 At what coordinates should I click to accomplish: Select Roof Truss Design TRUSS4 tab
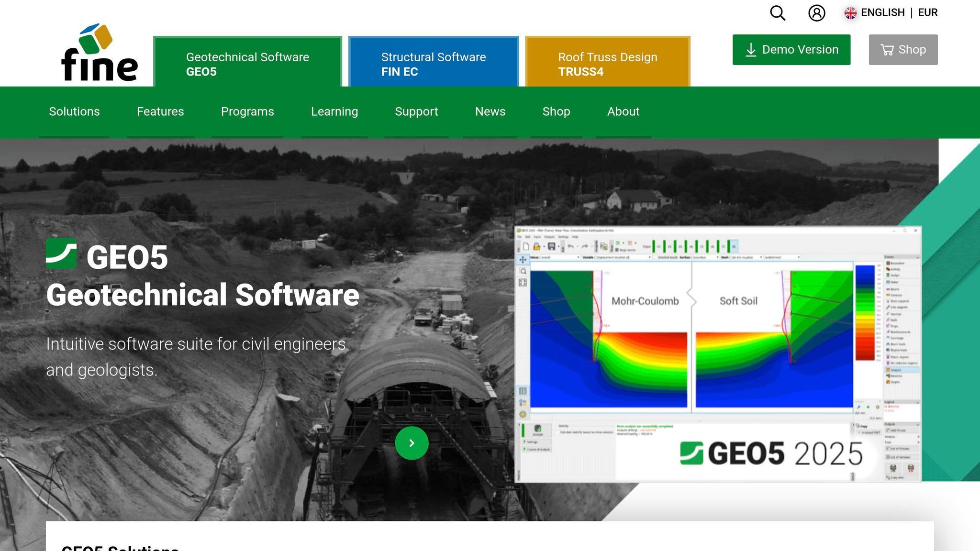pyautogui.click(x=608, y=62)
